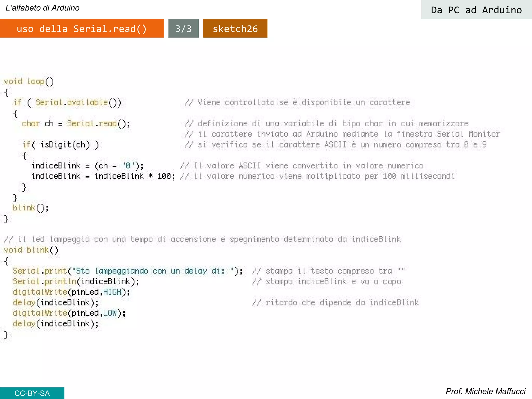
Task: Click the 'ritardo che dipende da indiceBlink' comment
Action: coord(335,303)
